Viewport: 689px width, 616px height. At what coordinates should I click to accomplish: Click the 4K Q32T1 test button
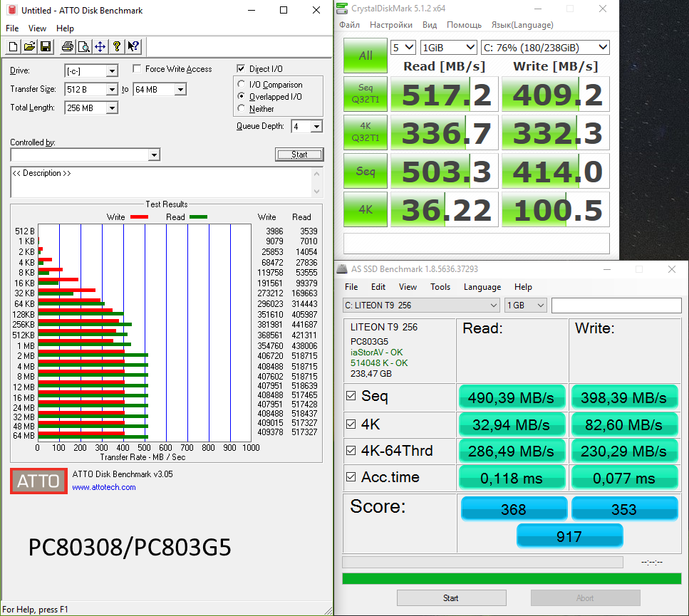(x=366, y=132)
